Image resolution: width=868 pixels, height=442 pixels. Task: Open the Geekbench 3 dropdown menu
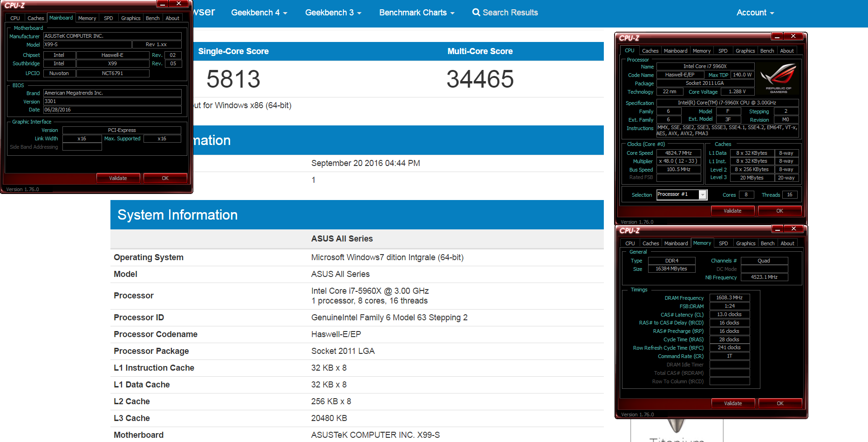[333, 13]
